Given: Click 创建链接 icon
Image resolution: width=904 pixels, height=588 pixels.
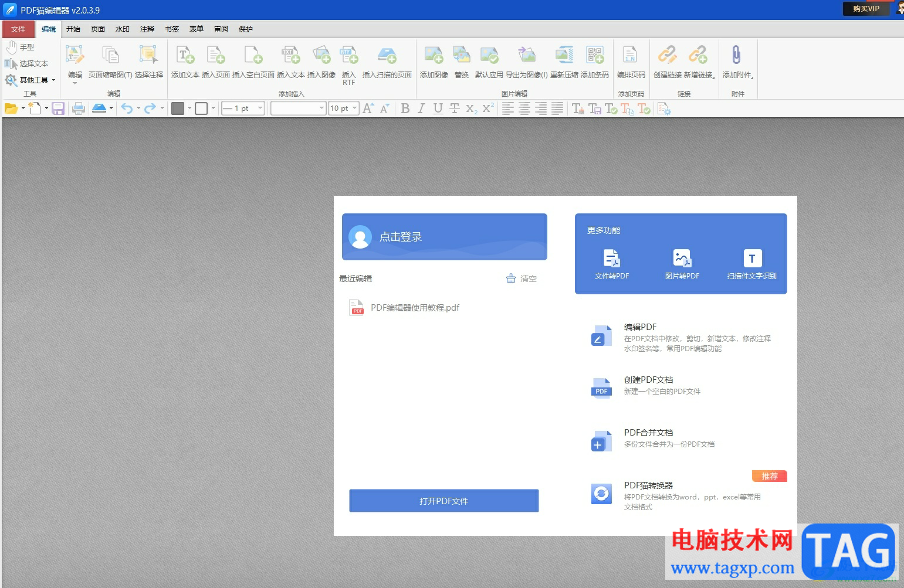Looking at the screenshot, I should (667, 56).
